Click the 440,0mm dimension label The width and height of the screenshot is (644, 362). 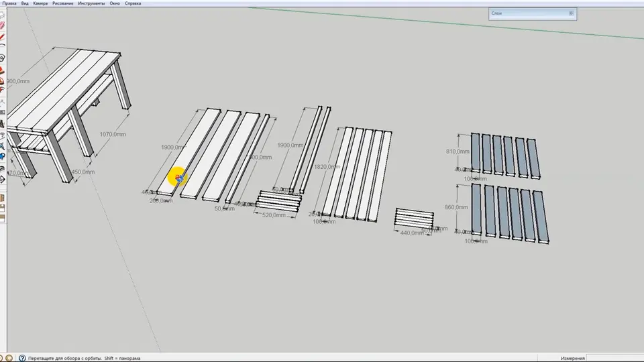pyautogui.click(x=411, y=233)
